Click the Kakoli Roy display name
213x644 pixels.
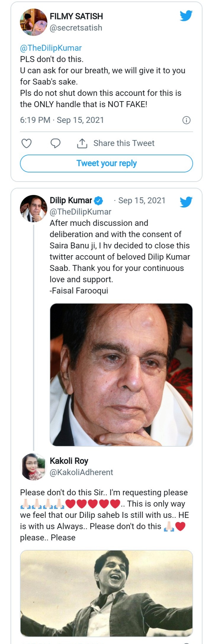(69, 461)
